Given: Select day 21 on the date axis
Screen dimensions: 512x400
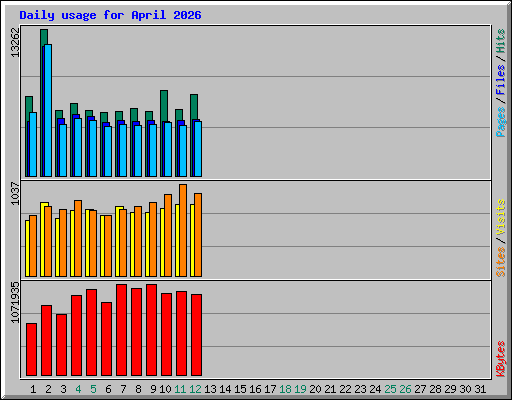Looking at the screenshot, I should [x=330, y=389].
